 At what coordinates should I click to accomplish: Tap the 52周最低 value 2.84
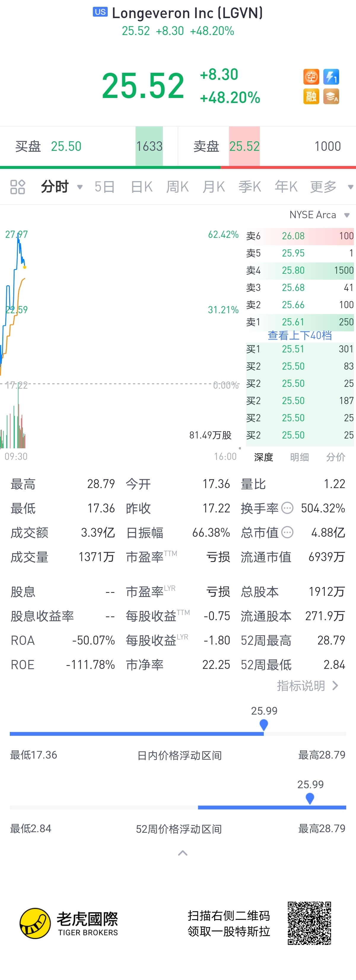[x=334, y=665]
